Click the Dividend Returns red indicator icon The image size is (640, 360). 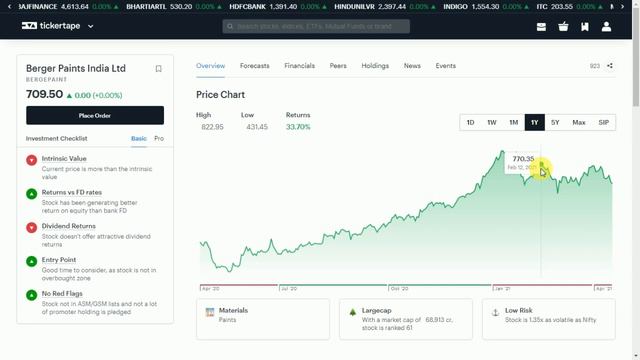31,227
